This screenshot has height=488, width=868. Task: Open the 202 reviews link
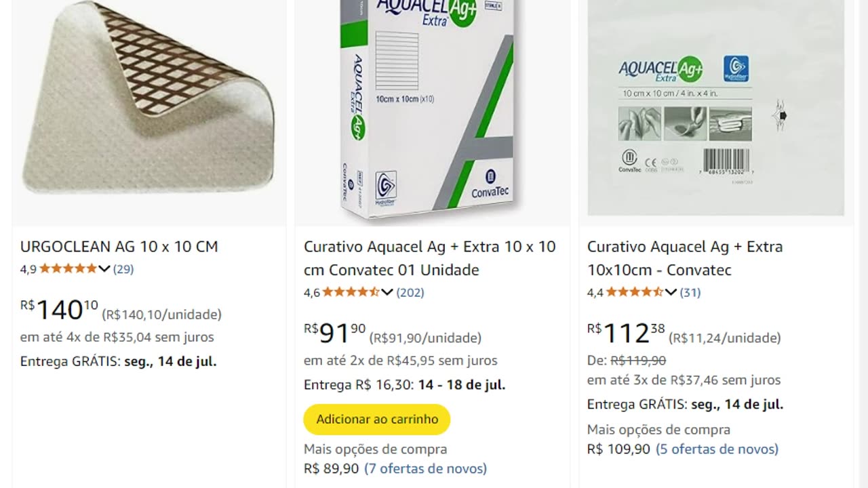point(410,293)
